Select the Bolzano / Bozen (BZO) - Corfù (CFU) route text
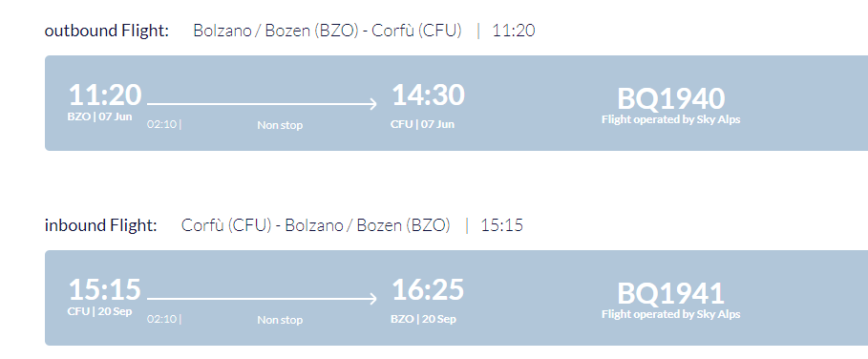 pyautogui.click(x=328, y=31)
